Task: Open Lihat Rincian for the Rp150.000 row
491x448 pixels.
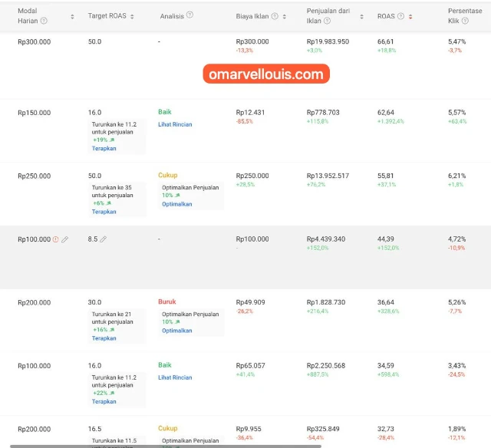Action: (175, 124)
